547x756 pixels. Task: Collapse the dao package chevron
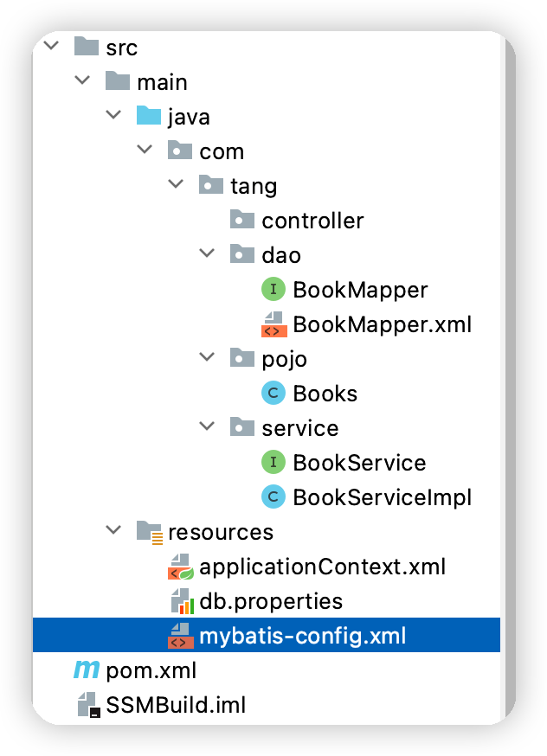207,253
